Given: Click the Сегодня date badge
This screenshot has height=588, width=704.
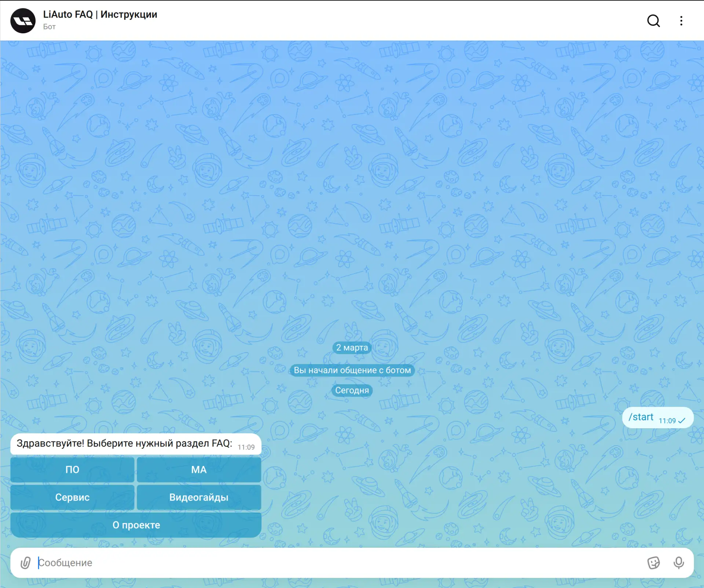Looking at the screenshot, I should tap(352, 390).
